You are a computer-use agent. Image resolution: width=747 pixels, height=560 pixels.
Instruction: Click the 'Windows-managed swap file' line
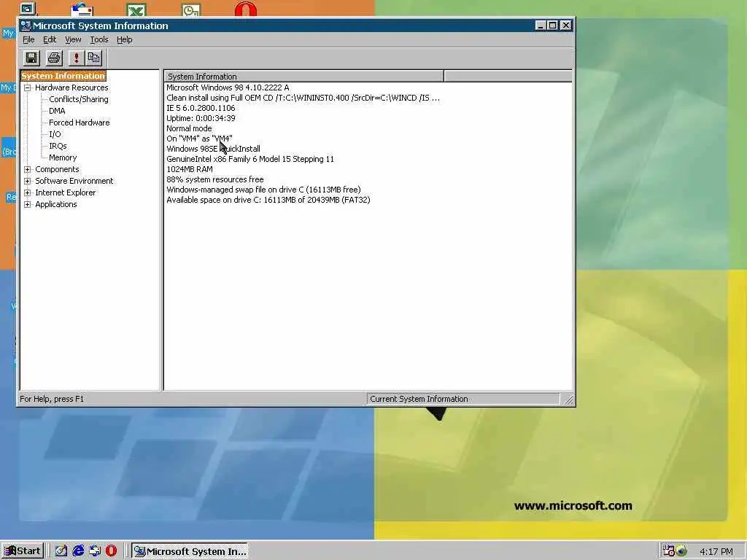tap(263, 190)
